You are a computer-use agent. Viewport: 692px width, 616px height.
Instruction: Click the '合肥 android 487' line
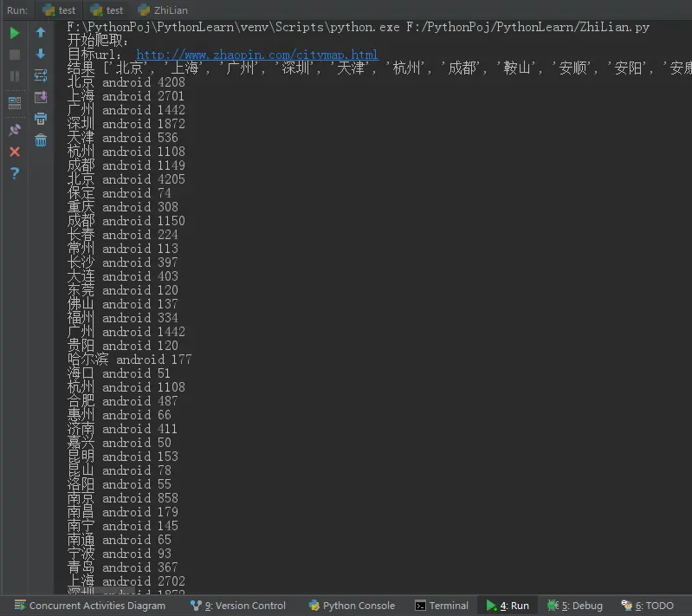[x=123, y=401]
